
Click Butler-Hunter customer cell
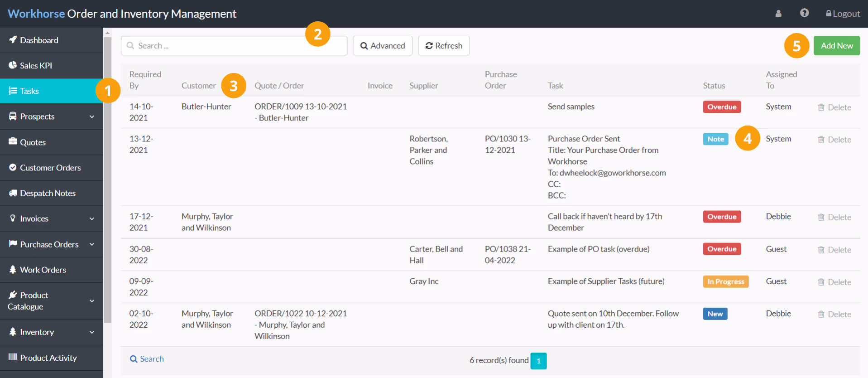[x=206, y=107]
